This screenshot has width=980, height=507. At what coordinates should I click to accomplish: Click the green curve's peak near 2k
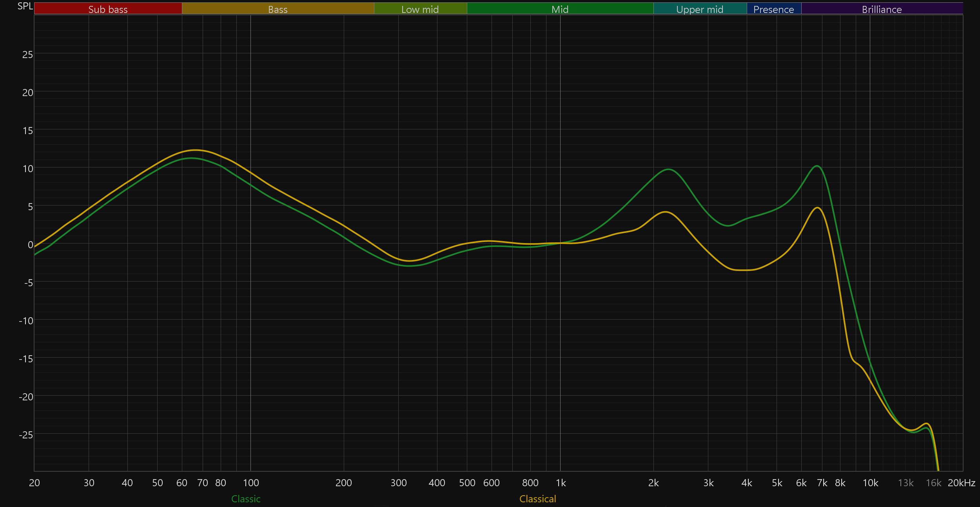668,169
